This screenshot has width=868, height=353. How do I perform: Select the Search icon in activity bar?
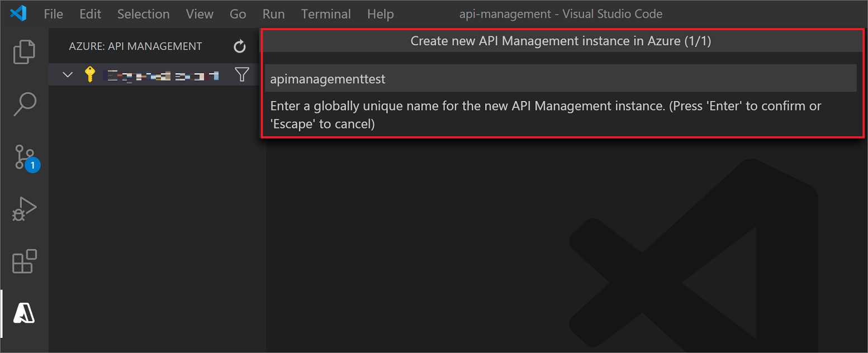[23, 104]
